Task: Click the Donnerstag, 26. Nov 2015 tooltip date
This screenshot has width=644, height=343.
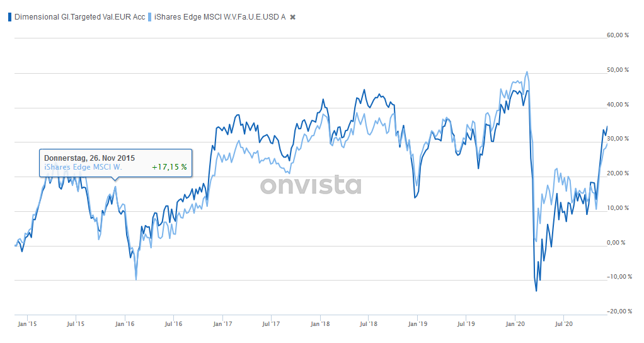Action: (x=89, y=158)
